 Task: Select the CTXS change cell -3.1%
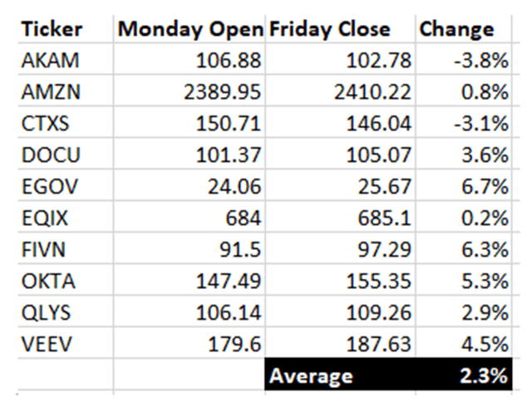(479, 123)
